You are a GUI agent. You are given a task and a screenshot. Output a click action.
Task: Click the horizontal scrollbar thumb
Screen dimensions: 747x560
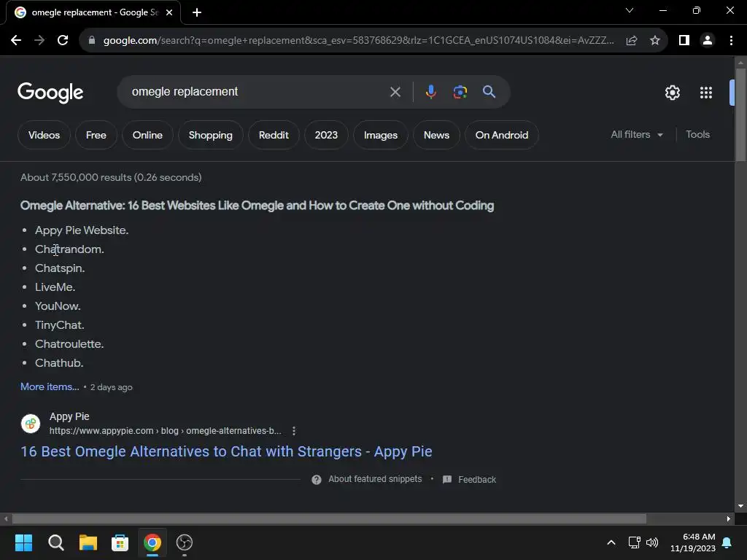point(329,518)
